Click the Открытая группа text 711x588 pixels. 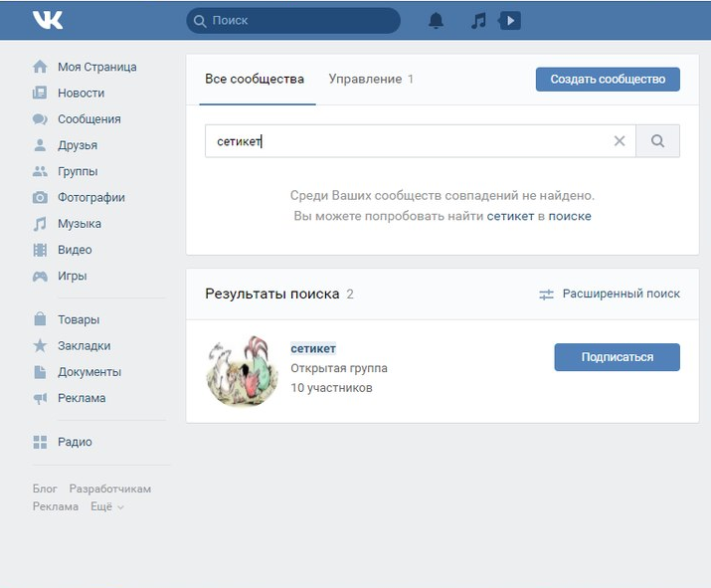[x=339, y=368]
